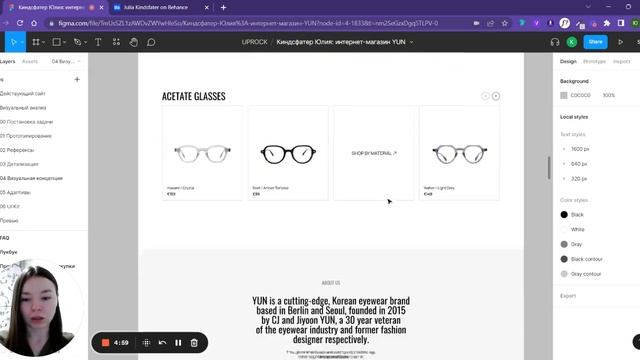Click the blue Share button

click(596, 42)
